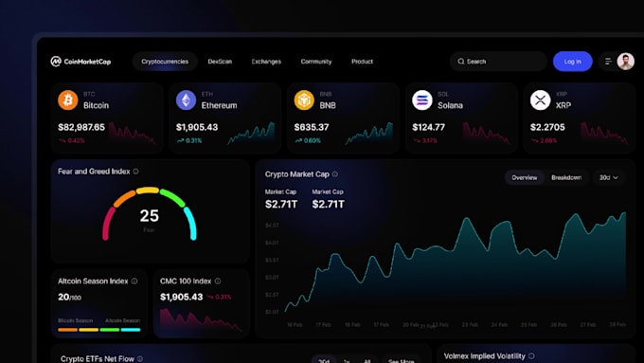Click the Solana coin icon
644x363 pixels.
[x=422, y=100]
